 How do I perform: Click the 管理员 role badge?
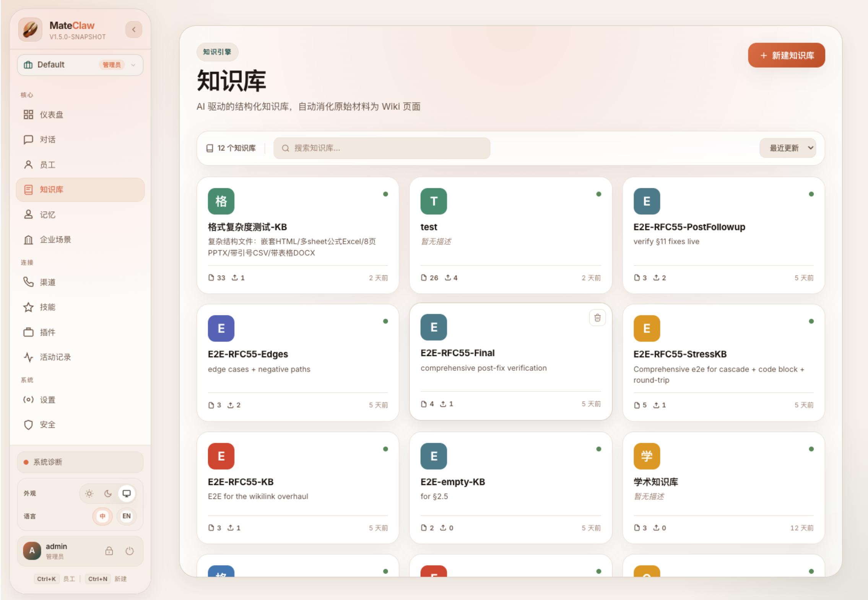(112, 65)
